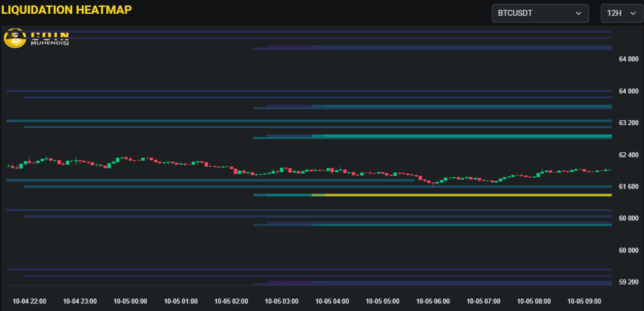Select the 10-05 00:00 time axis marker

[x=131, y=302]
